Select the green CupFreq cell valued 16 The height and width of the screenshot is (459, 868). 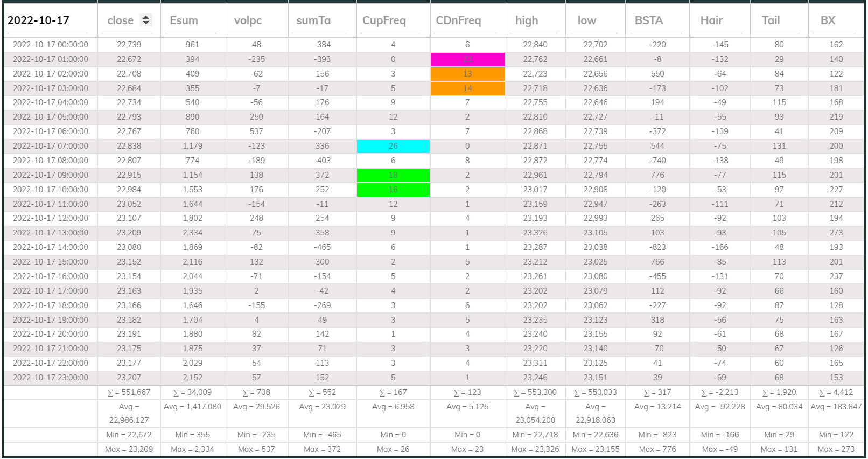tap(393, 190)
